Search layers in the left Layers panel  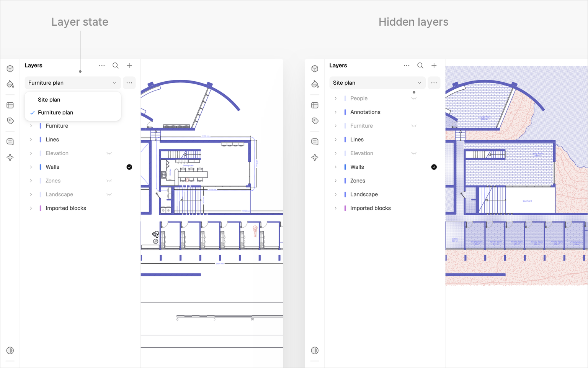pyautogui.click(x=116, y=66)
